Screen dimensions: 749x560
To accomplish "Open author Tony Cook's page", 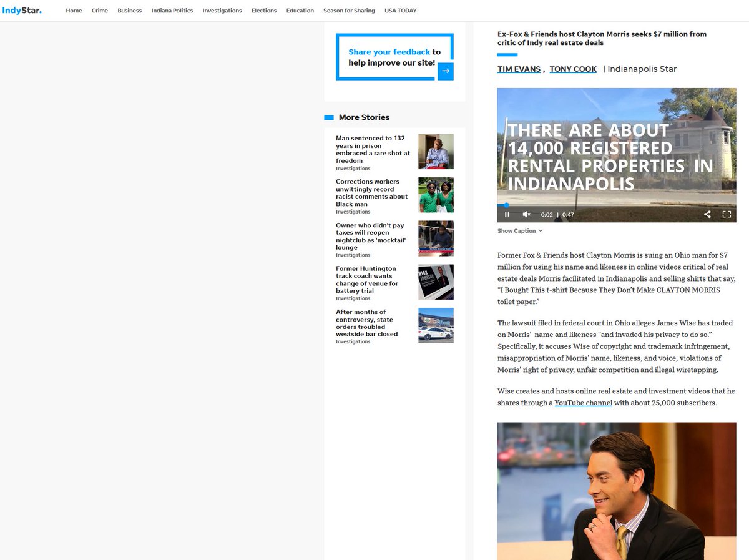I will click(x=573, y=69).
